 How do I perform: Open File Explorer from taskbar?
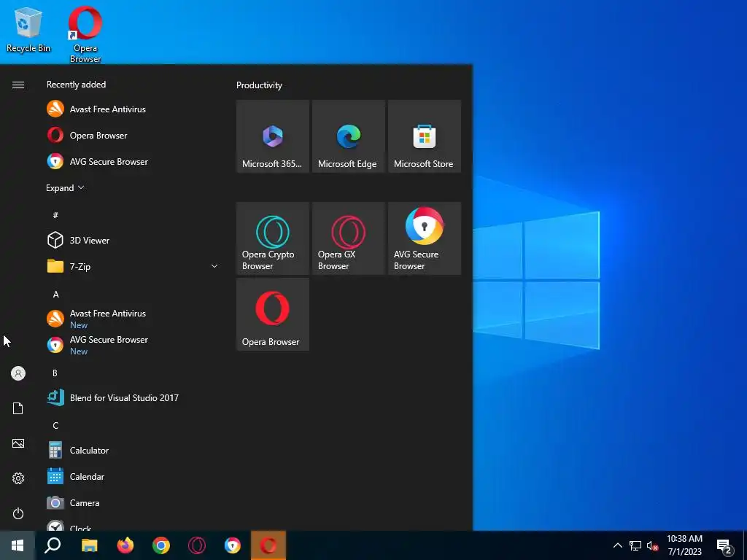pyautogui.click(x=90, y=545)
